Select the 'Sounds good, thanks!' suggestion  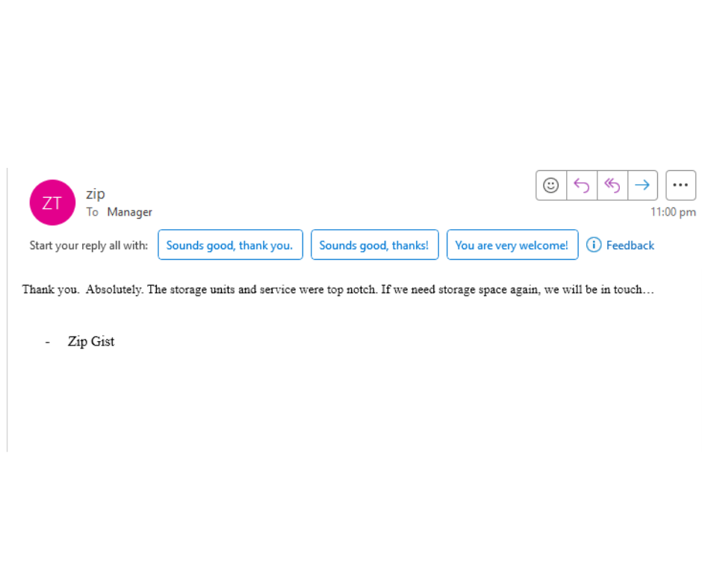[x=374, y=245]
